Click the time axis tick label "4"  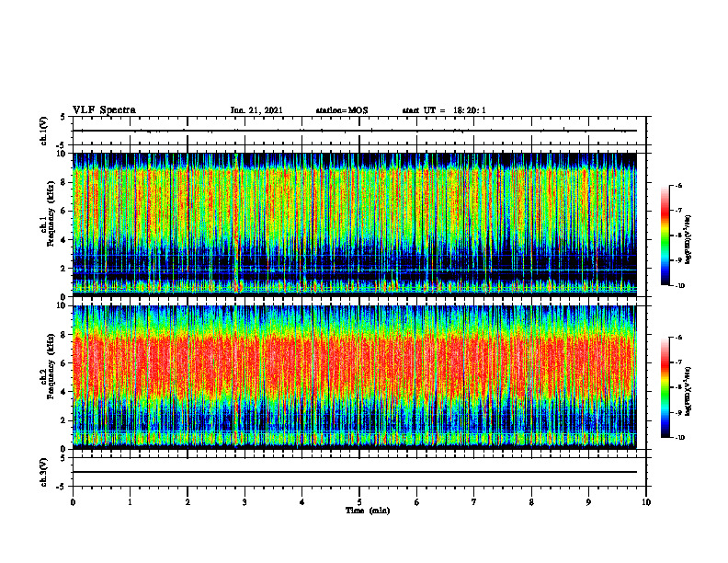(302, 502)
